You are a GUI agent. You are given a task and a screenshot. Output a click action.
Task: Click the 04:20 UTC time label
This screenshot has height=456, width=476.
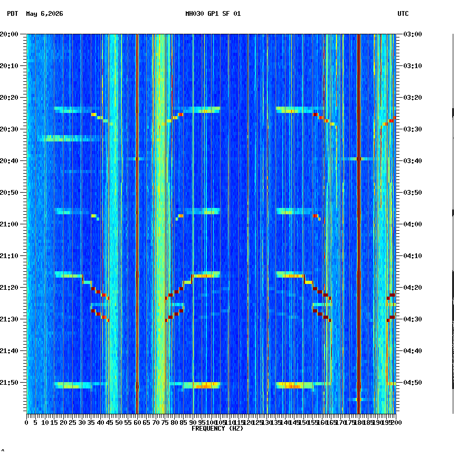click(x=413, y=287)
